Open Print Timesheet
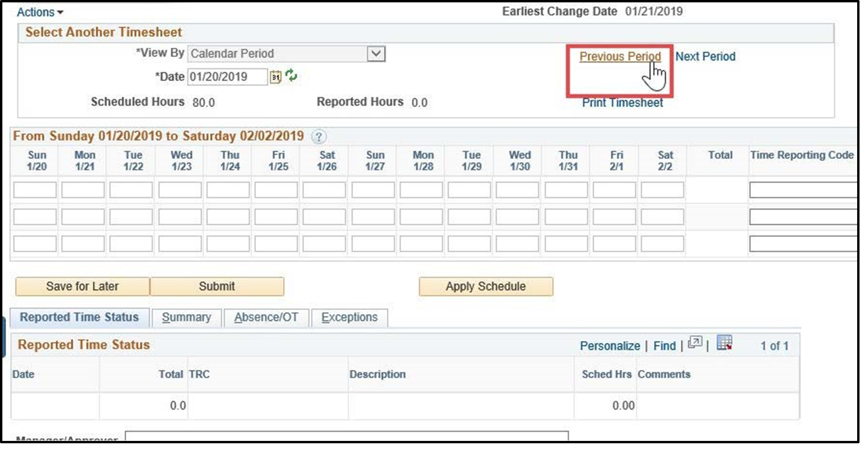This screenshot has width=868, height=456. (621, 103)
